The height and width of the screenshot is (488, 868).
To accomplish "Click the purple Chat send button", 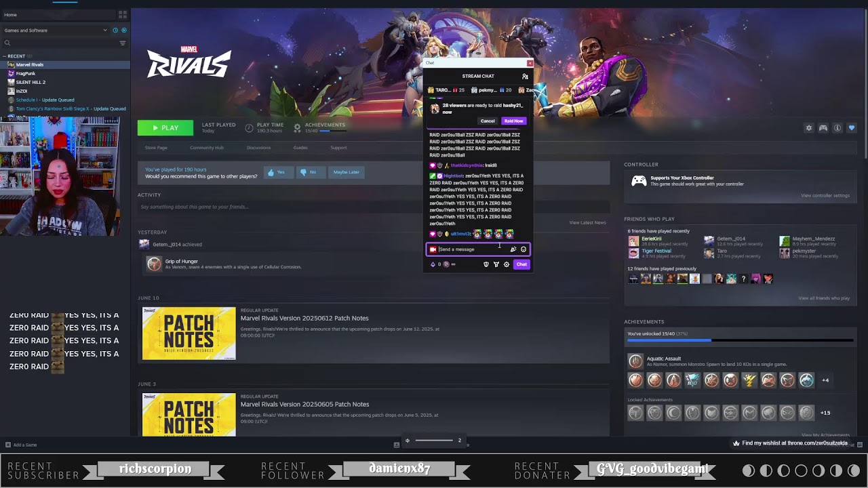I will pyautogui.click(x=521, y=264).
